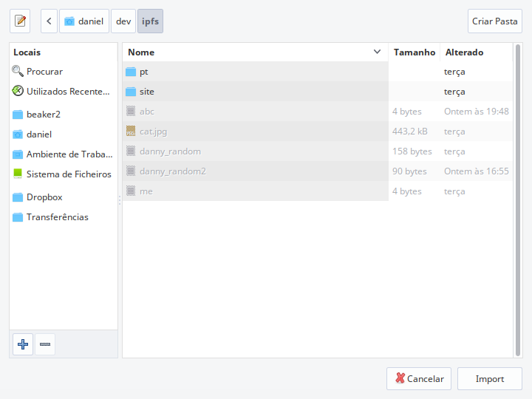
Task: Select the me file
Action: coord(318,191)
